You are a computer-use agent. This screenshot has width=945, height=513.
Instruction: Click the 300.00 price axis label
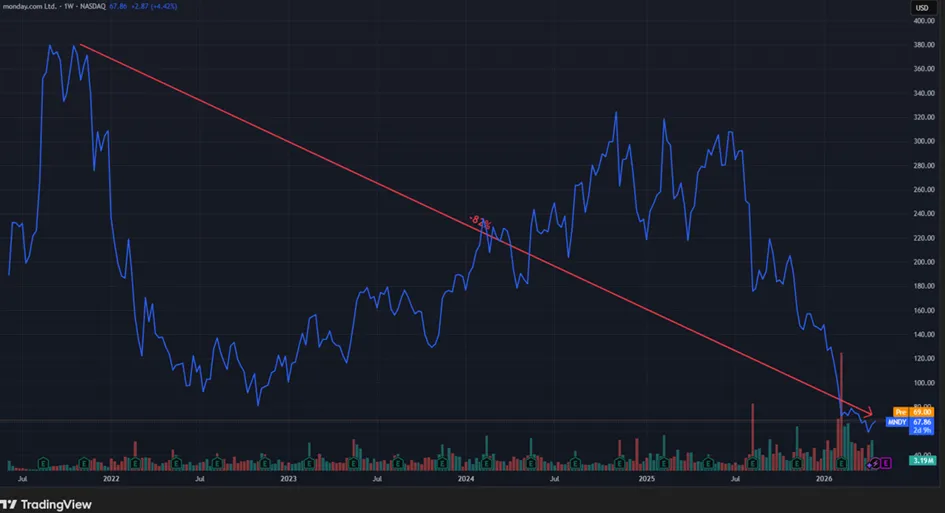coord(924,141)
